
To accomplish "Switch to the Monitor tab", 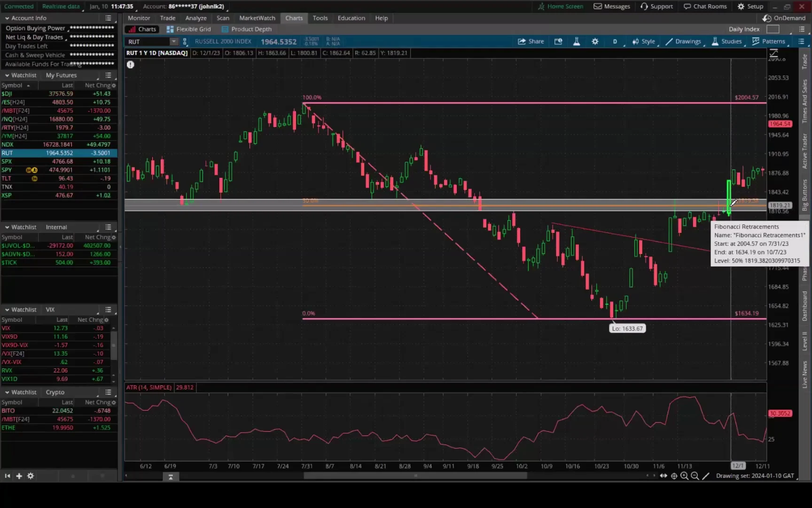I will coord(139,18).
